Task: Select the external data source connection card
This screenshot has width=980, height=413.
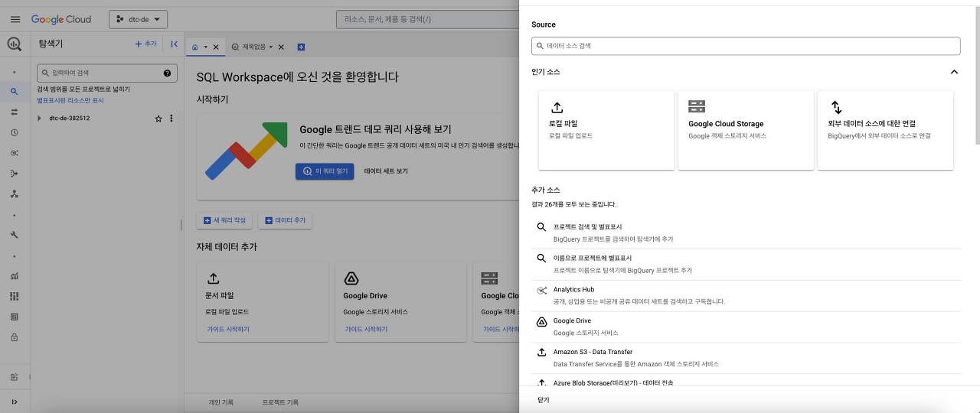Action: point(885,130)
